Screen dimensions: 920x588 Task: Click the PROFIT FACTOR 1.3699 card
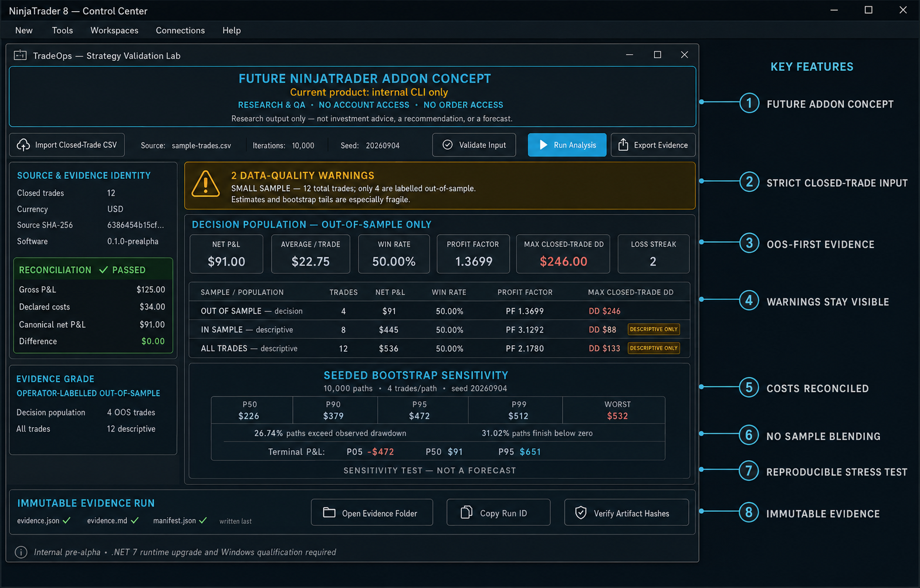(473, 254)
